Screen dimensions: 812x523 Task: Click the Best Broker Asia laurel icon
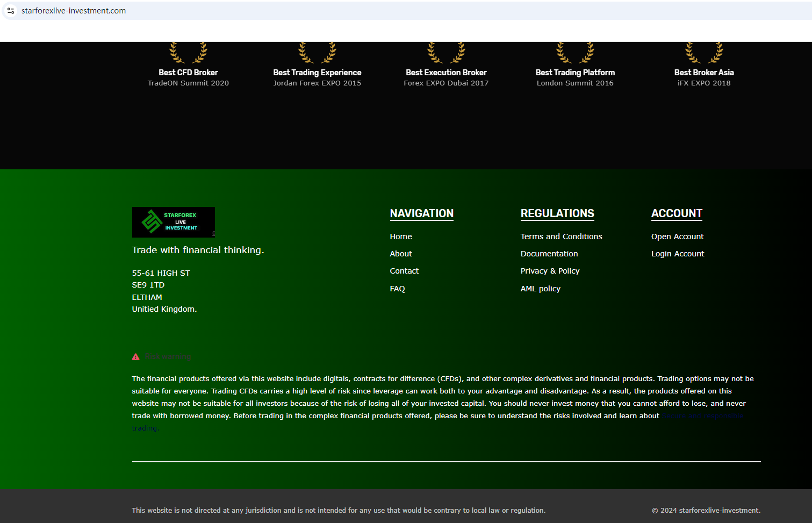704,53
